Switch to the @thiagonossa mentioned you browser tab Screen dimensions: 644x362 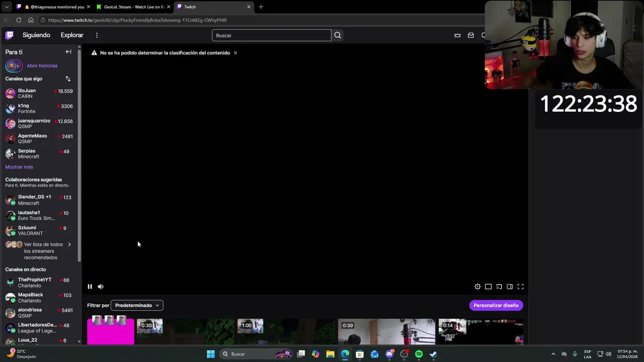coord(53,7)
